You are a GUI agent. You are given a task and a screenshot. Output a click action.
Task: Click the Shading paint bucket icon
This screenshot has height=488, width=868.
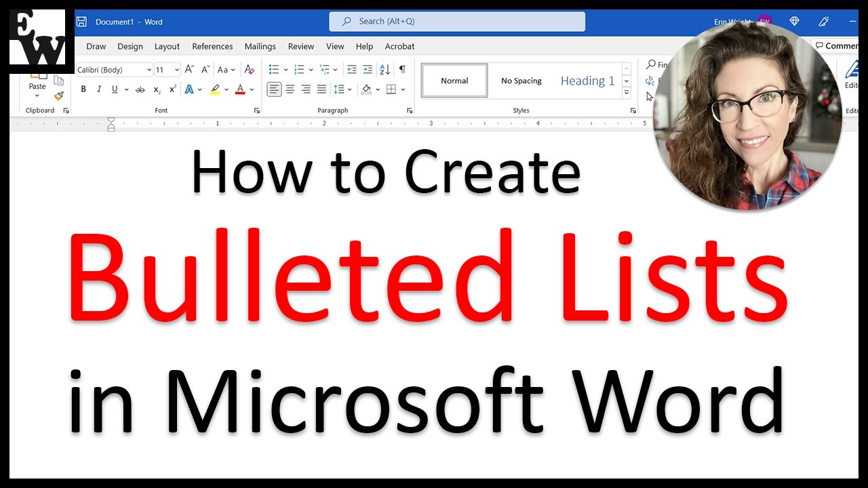(x=366, y=89)
